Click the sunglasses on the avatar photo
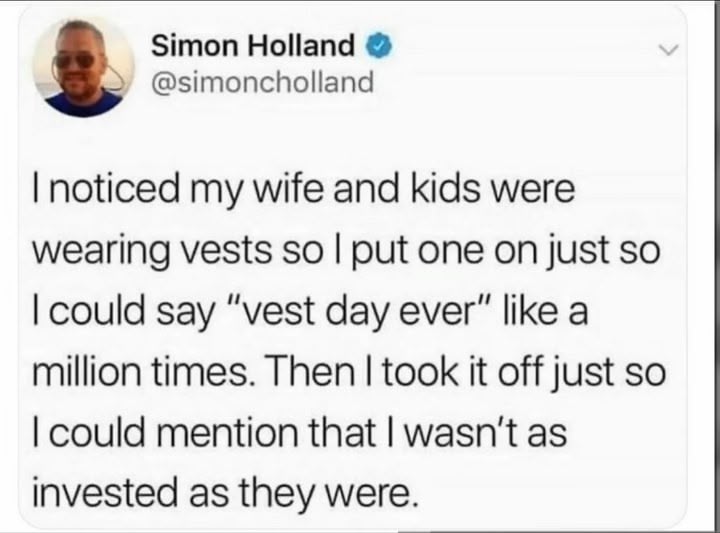Viewport: 720px width, 533px height. click(75, 61)
